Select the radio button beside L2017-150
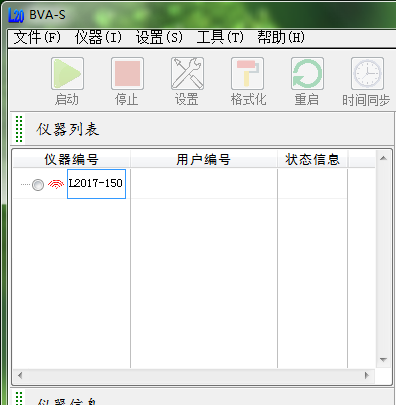 pos(38,185)
